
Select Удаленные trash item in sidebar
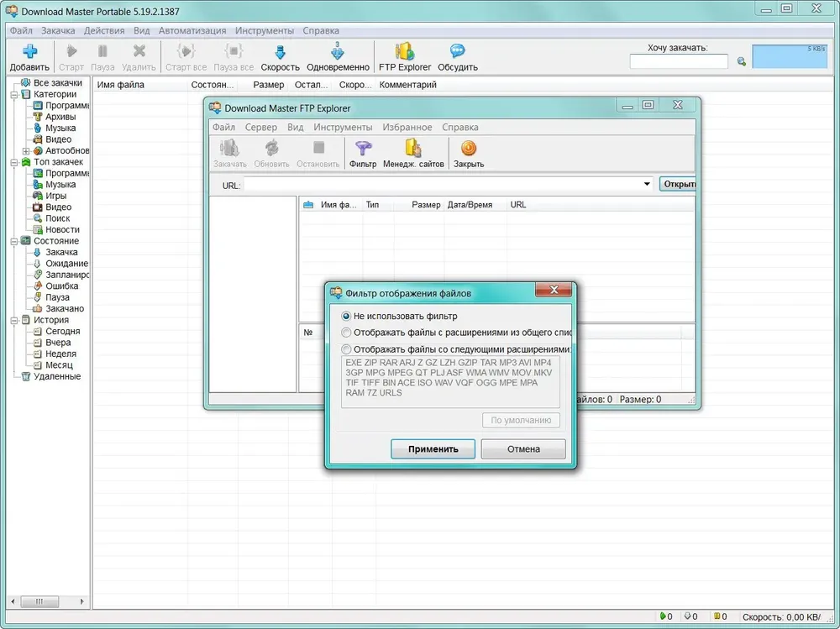pos(57,376)
